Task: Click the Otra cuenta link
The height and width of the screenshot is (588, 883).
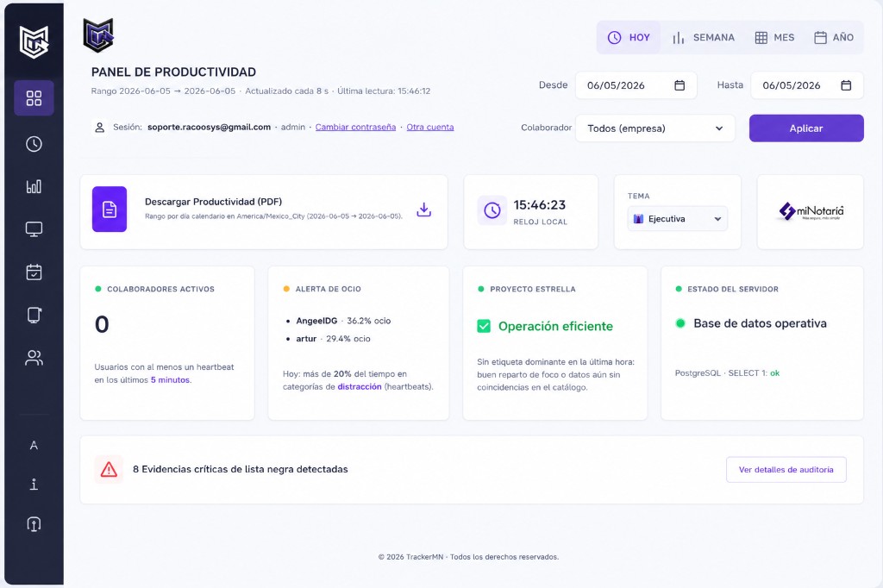Action: (x=430, y=128)
